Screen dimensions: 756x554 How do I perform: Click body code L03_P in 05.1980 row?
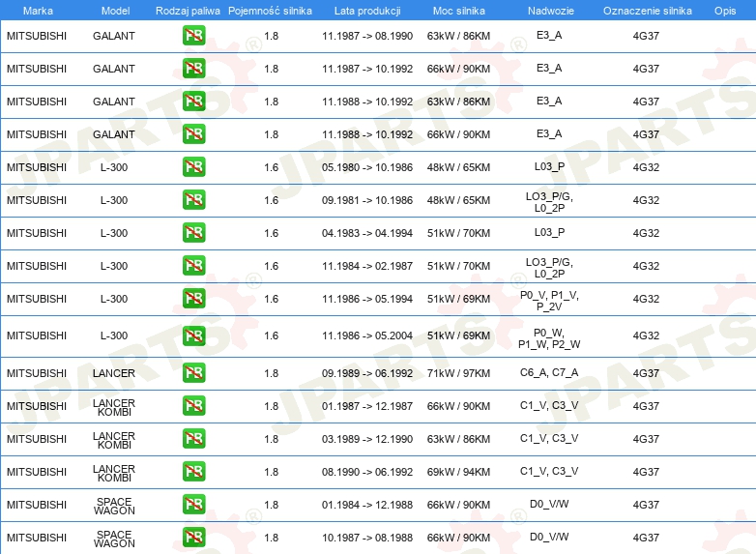pos(549,166)
